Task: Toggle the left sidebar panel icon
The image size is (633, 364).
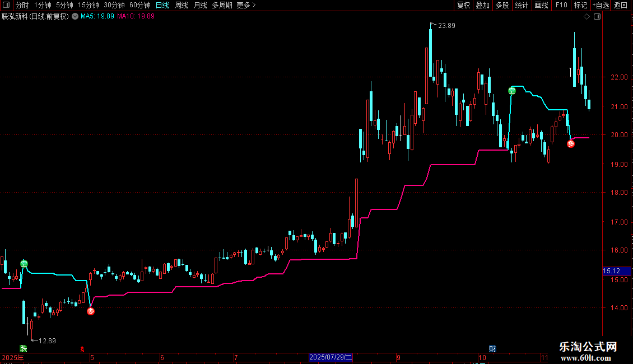Action: click(x=6, y=5)
